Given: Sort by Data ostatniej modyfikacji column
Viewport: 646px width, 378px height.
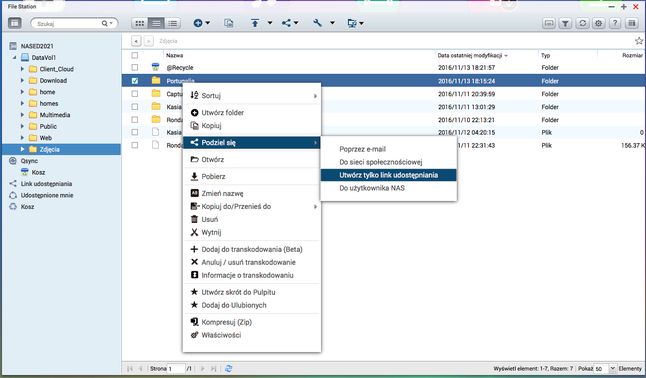Looking at the screenshot, I should tap(470, 55).
